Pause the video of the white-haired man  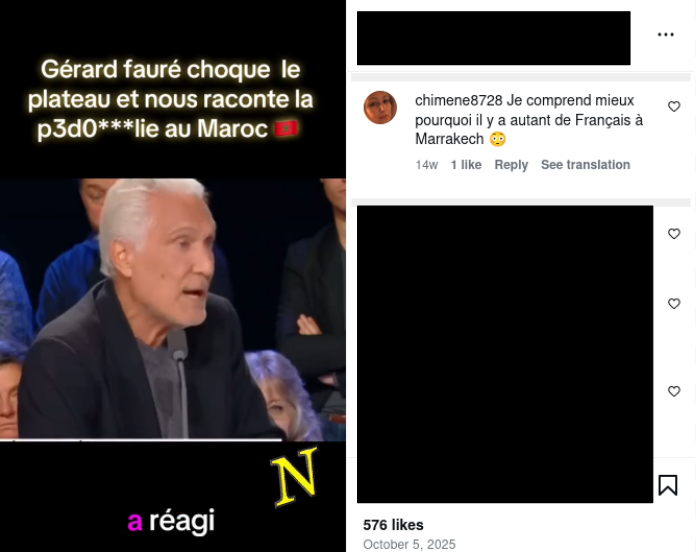(173, 309)
